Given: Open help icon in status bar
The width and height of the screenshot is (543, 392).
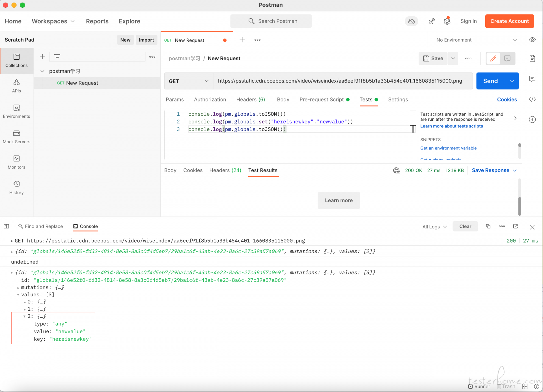Looking at the screenshot, I should 536,386.
